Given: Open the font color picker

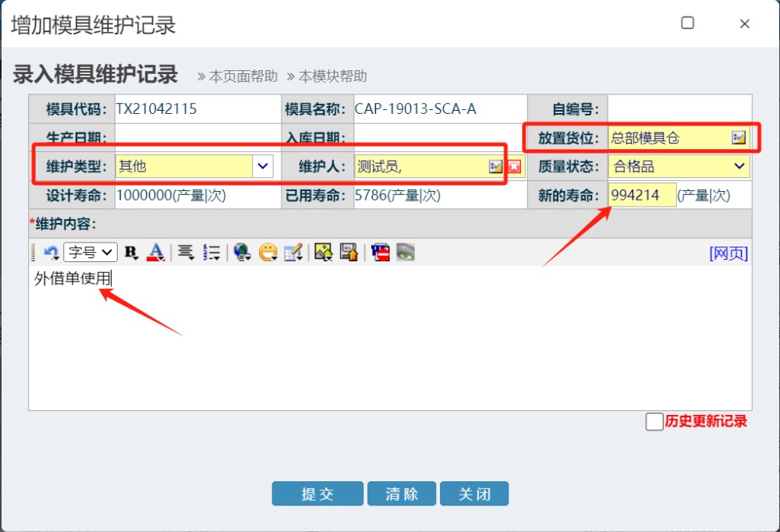Looking at the screenshot, I should point(156,252).
